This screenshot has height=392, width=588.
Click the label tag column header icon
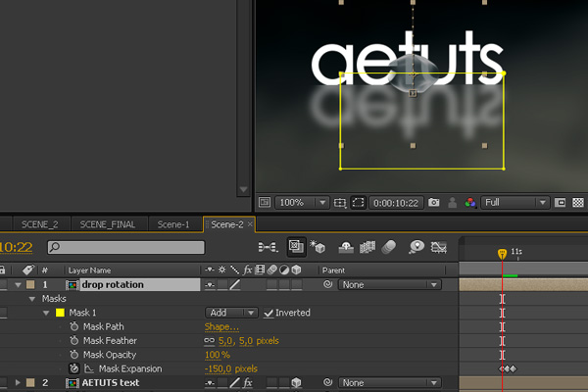[27, 269]
